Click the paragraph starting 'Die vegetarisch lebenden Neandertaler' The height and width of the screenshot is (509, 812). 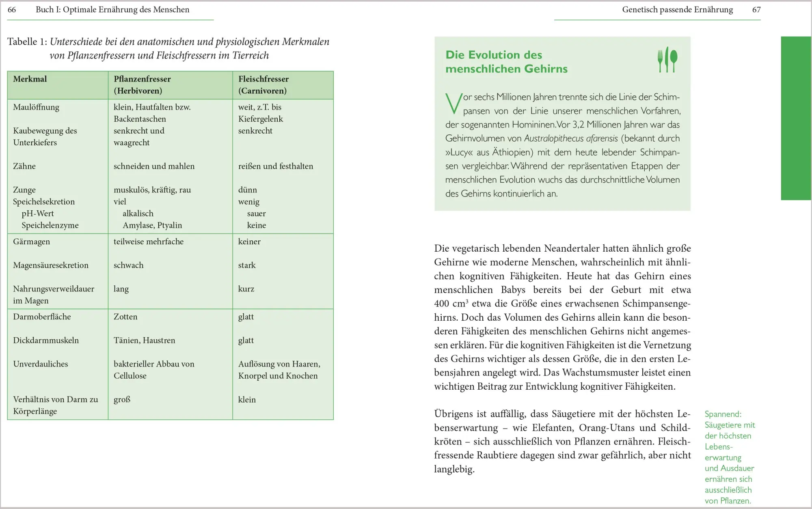click(x=562, y=317)
